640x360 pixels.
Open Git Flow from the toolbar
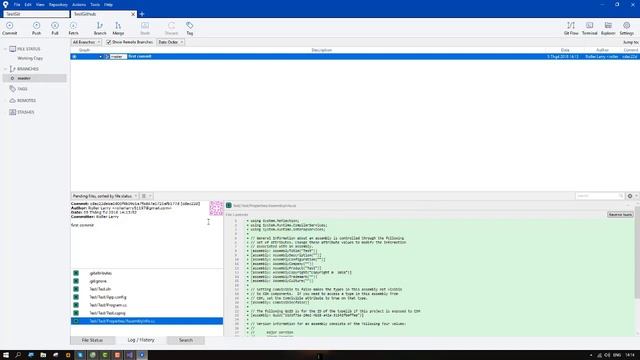click(x=571, y=28)
